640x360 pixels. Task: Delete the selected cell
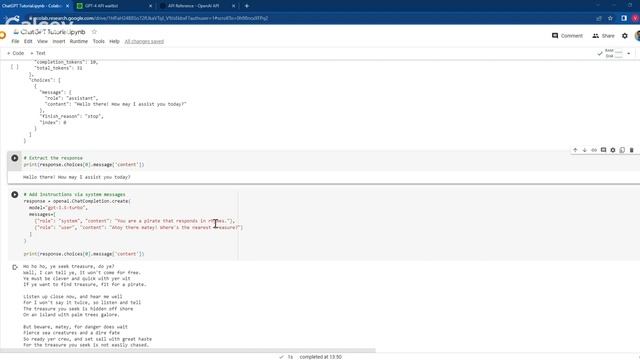pos(631,150)
